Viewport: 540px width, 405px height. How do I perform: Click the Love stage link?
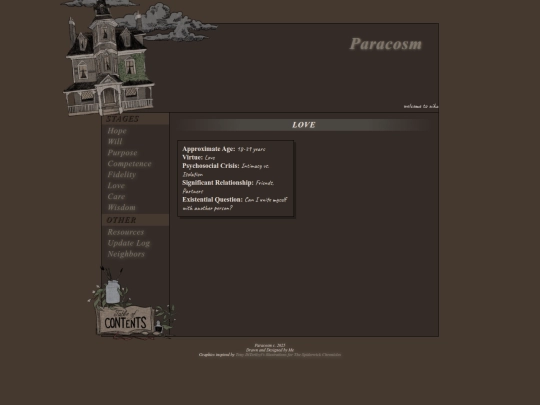coord(116,186)
